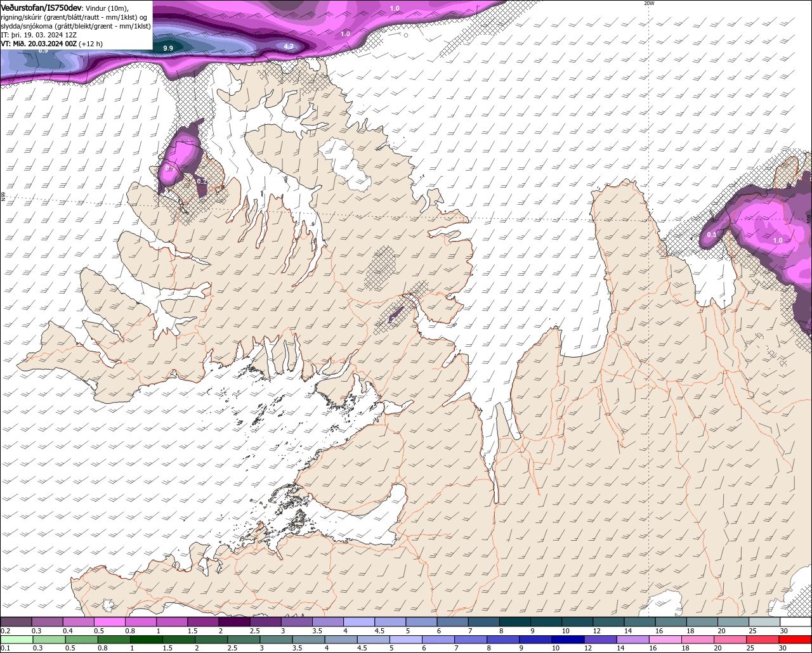812x653 pixels.
Task: Click the 0.1 label on the rain scale
Action: coord(6,648)
